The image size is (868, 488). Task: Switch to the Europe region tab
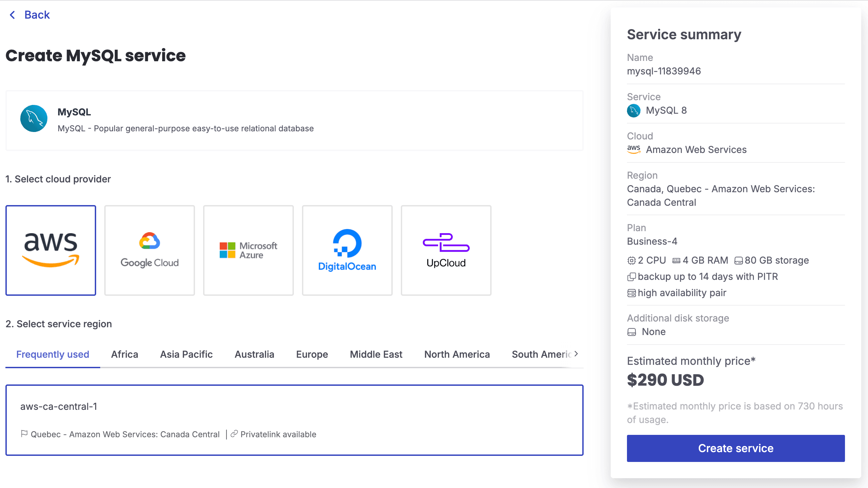pos(312,354)
